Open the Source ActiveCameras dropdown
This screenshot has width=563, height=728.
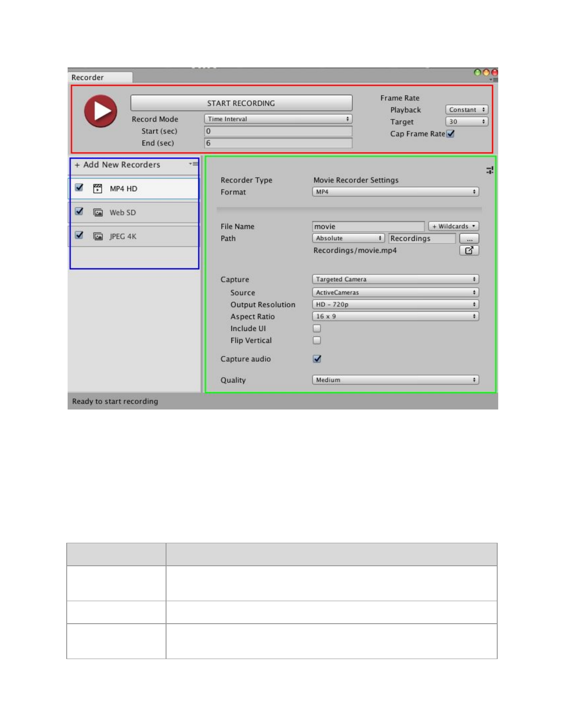coord(396,292)
